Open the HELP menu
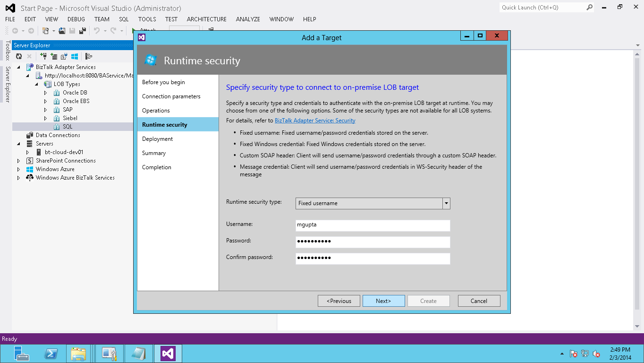 pos(310,19)
